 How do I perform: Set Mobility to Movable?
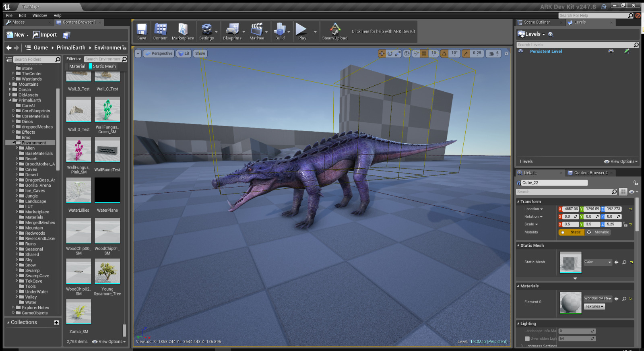point(598,232)
